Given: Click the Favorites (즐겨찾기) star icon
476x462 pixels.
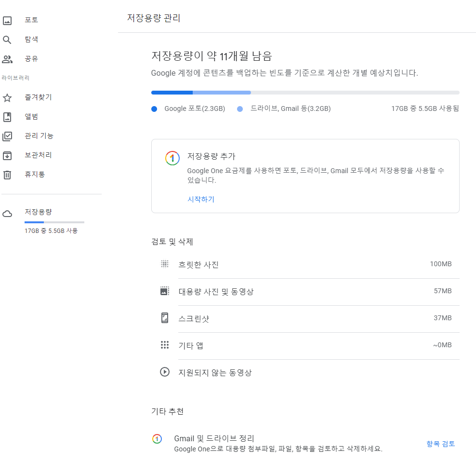Looking at the screenshot, I should coord(7,98).
